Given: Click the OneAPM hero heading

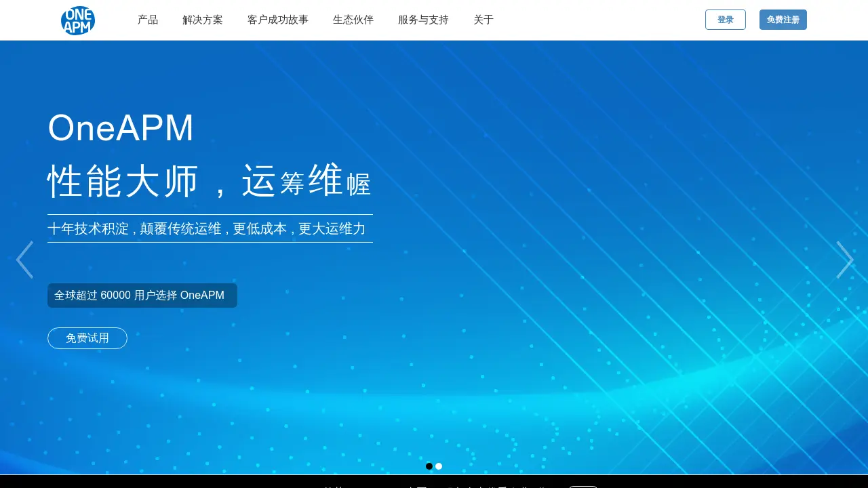Looking at the screenshot, I should pyautogui.click(x=121, y=127).
